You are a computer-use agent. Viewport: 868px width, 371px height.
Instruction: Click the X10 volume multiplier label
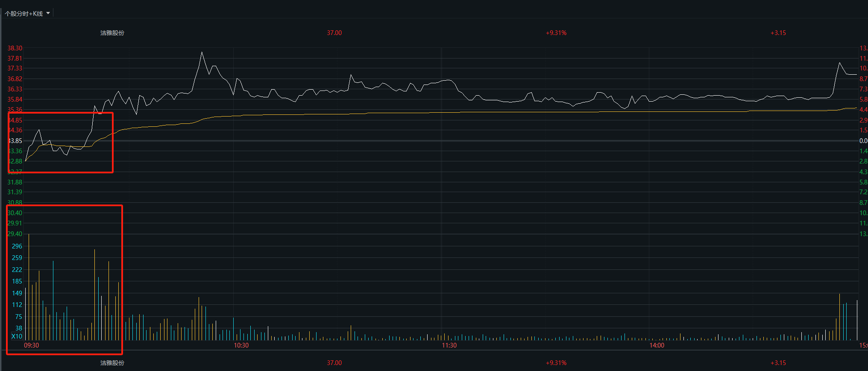(x=17, y=336)
